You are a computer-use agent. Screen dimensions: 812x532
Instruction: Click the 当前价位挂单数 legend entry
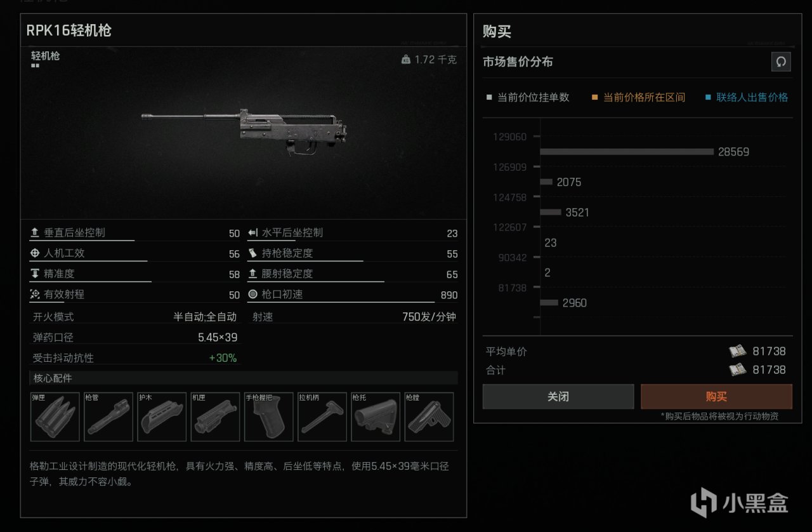coord(528,97)
